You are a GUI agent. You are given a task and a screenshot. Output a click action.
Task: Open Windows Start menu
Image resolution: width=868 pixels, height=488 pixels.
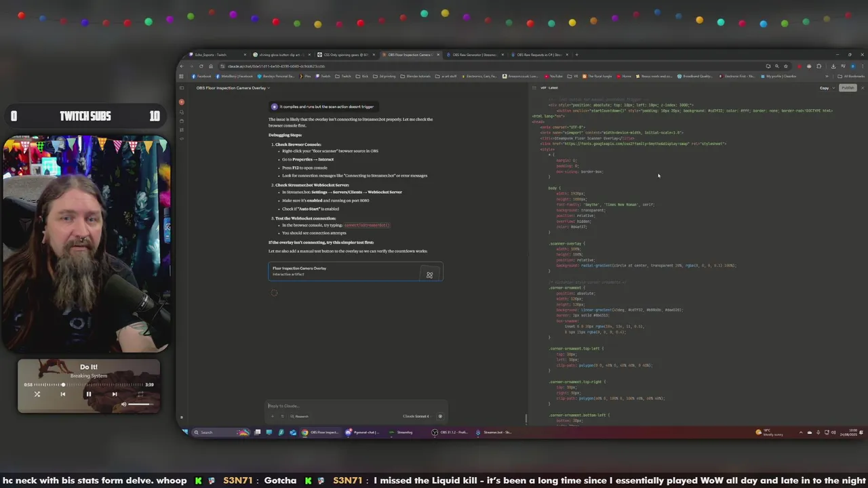click(x=184, y=432)
